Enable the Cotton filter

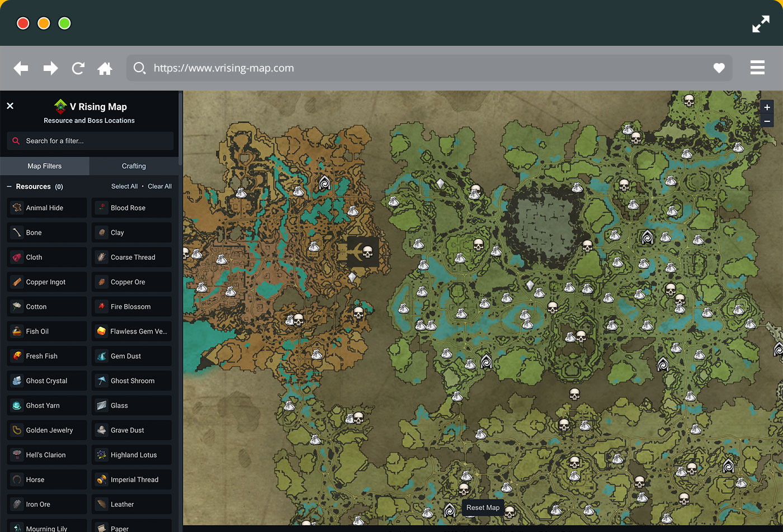47,307
